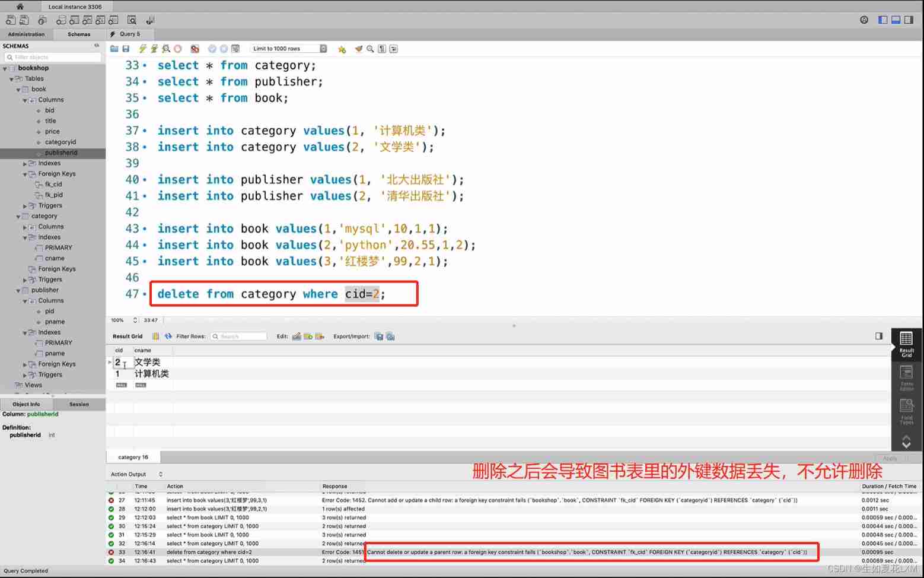Viewport: 924px width, 578px height.
Task: Click the commit transaction icon
Action: point(212,49)
